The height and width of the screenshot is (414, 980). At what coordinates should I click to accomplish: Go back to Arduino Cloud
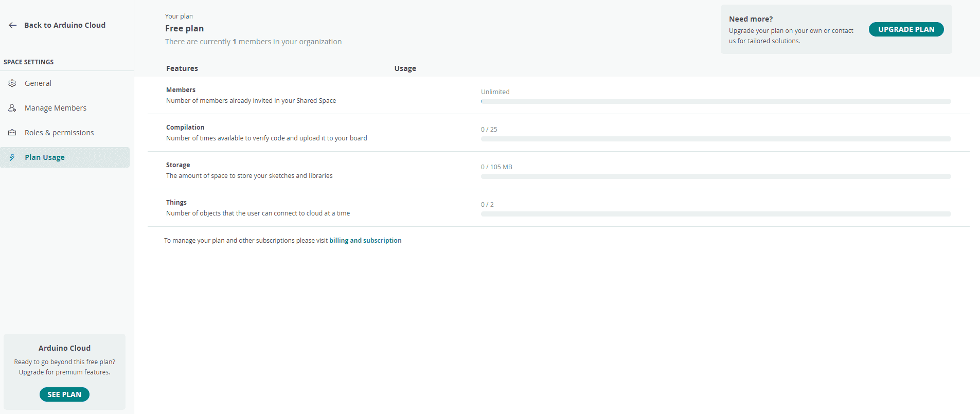(65, 25)
